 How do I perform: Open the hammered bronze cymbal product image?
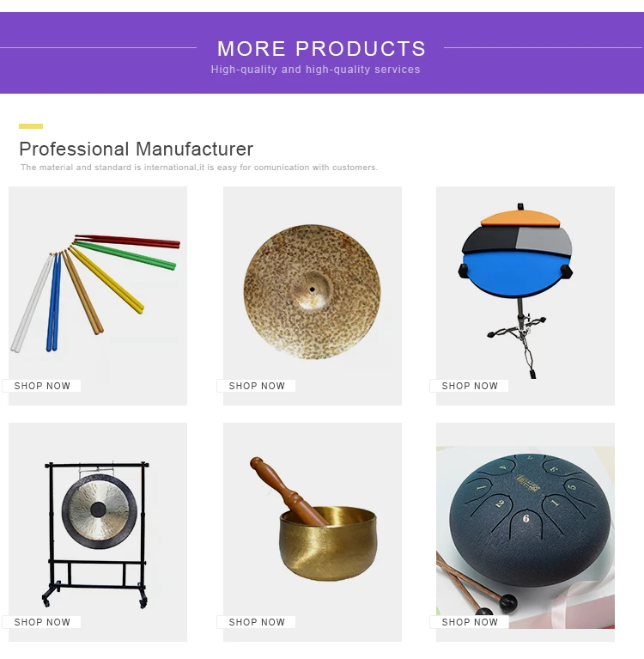point(313,296)
